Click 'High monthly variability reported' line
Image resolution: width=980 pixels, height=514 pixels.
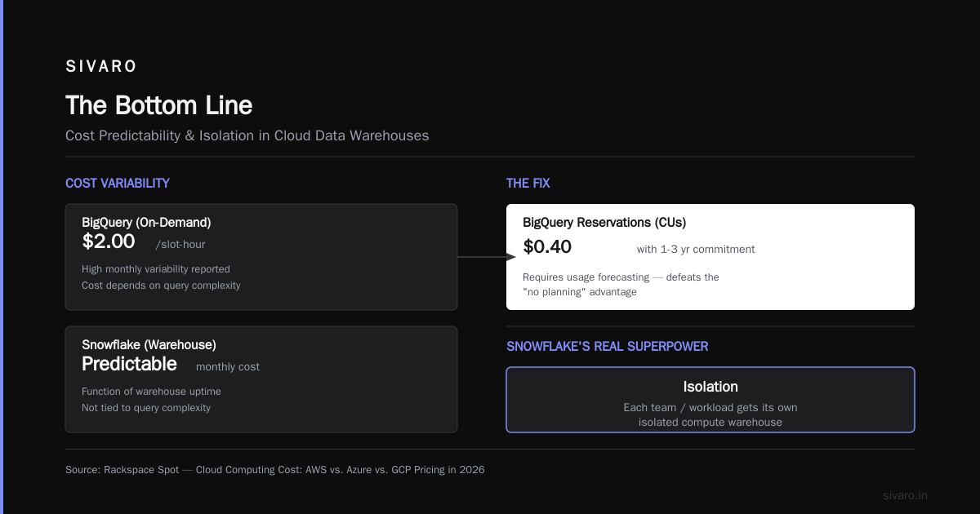pos(156,268)
